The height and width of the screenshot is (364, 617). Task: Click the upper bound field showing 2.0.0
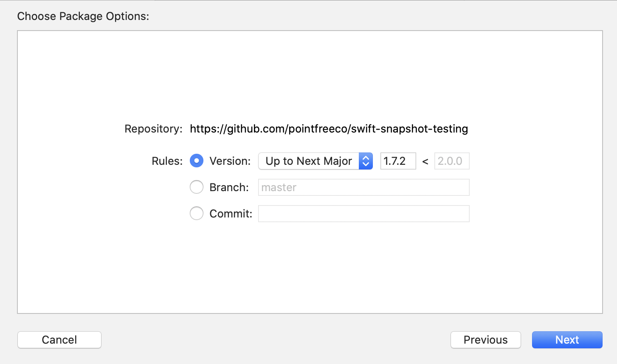coord(451,161)
